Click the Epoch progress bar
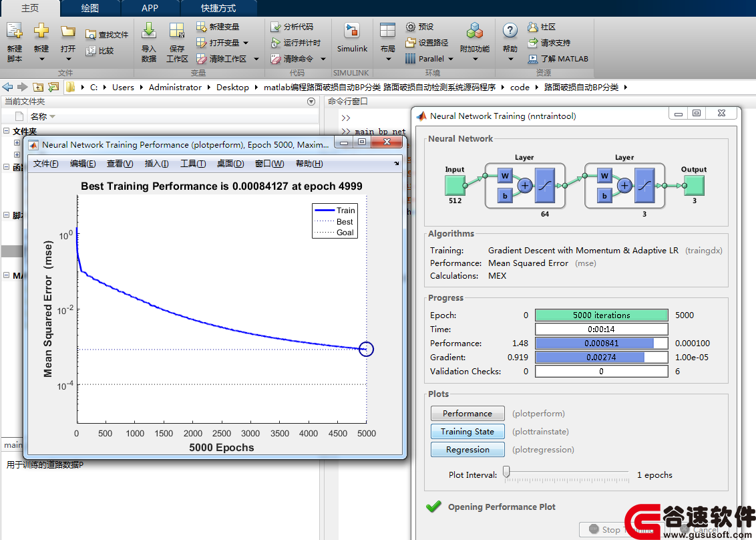This screenshot has height=540, width=756. 602,315
